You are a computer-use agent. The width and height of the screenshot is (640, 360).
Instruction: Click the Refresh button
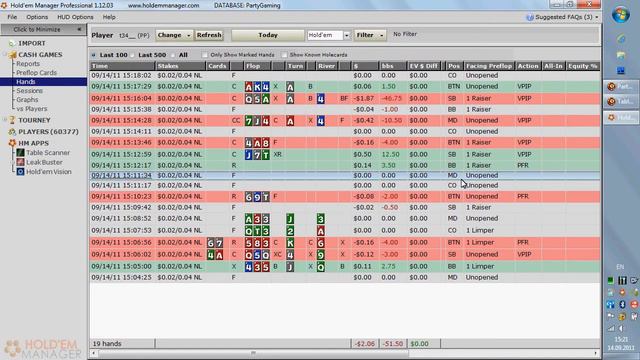tap(209, 35)
